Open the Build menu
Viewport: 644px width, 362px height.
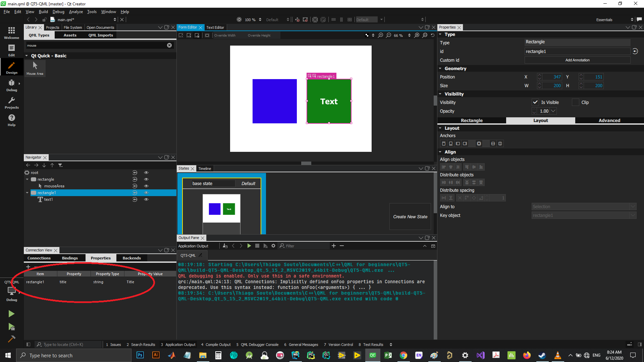[43, 12]
